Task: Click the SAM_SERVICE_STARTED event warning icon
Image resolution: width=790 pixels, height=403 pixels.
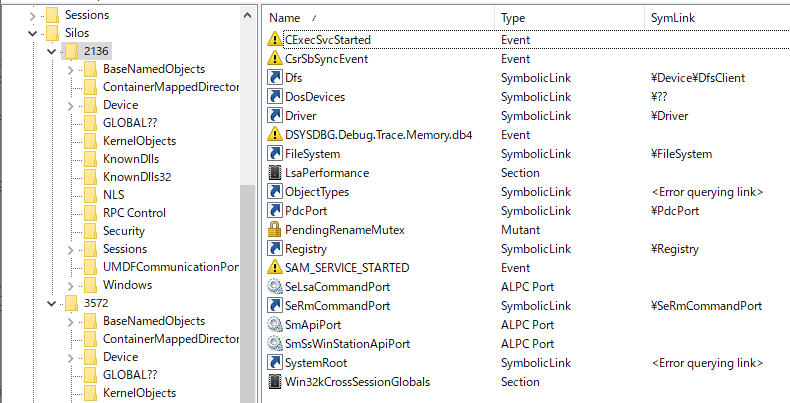Action: [x=276, y=268]
